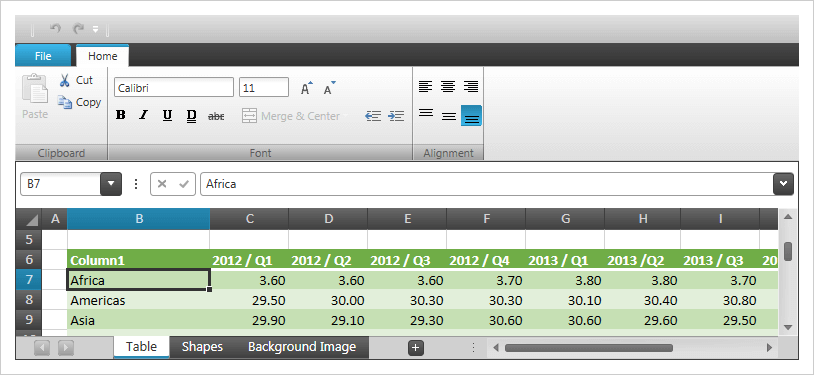Screen dimensions: 814x375
Task: Open the Background Image sheet tab
Action: click(302, 347)
